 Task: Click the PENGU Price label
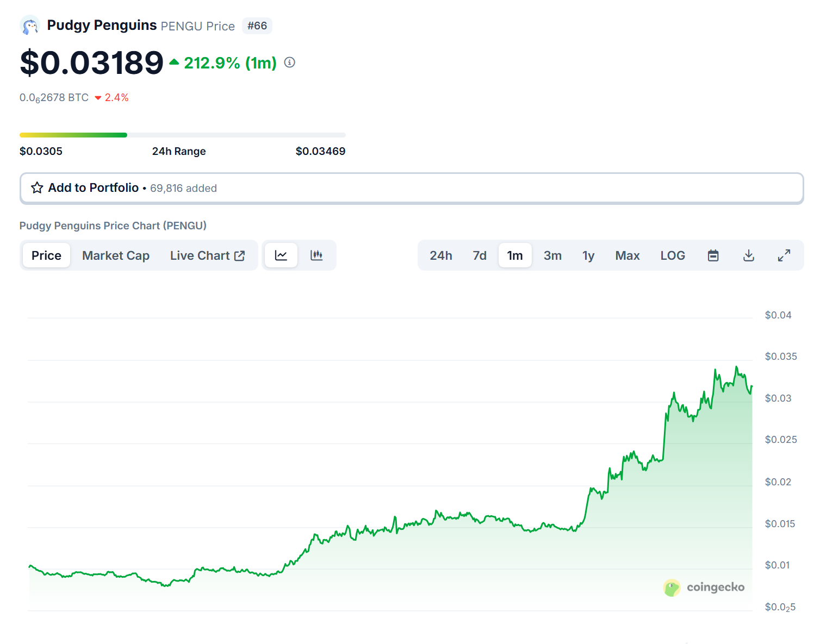pos(197,26)
